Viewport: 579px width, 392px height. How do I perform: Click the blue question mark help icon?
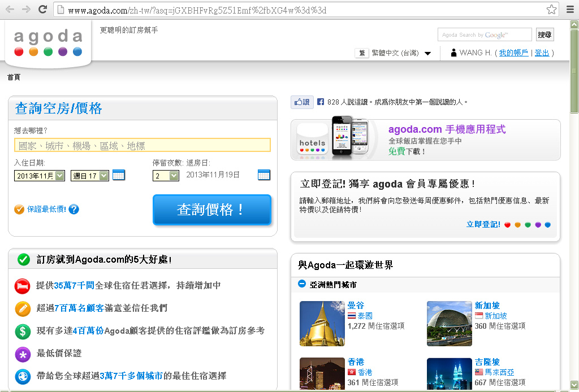[x=74, y=209]
